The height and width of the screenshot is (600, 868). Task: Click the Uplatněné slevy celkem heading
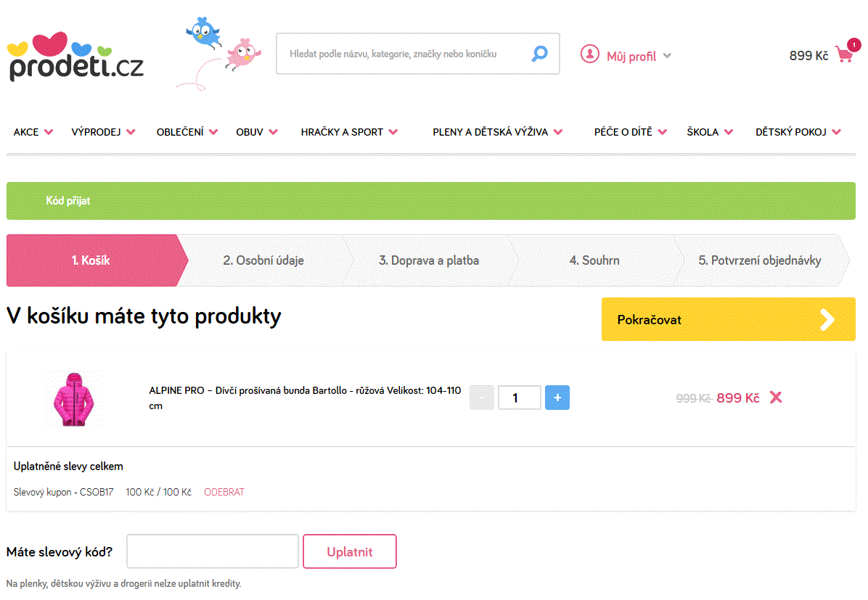pyautogui.click(x=68, y=466)
